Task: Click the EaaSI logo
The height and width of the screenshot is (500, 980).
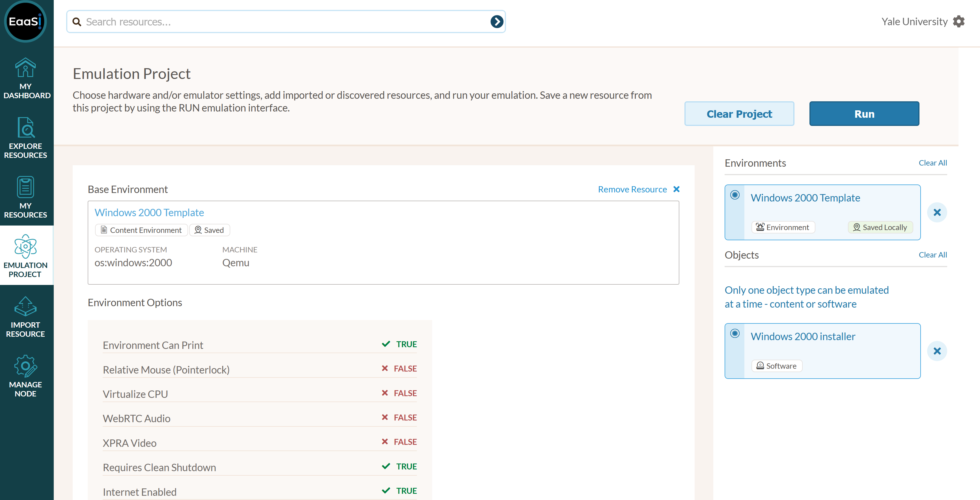Action: click(x=25, y=21)
